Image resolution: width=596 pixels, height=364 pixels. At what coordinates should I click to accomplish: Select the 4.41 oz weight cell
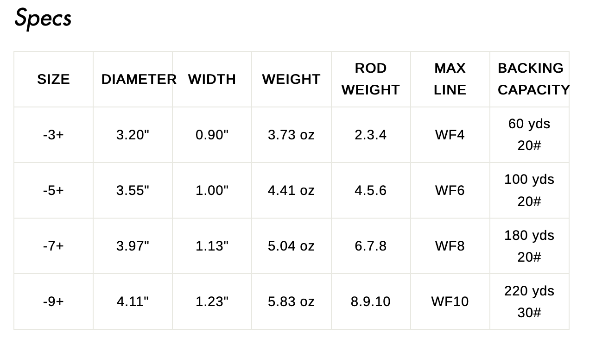[x=292, y=190]
